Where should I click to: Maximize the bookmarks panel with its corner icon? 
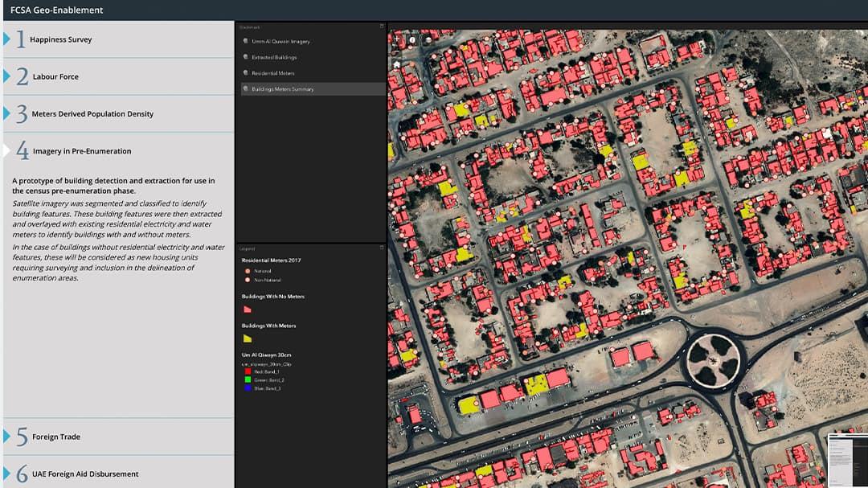[x=382, y=26]
